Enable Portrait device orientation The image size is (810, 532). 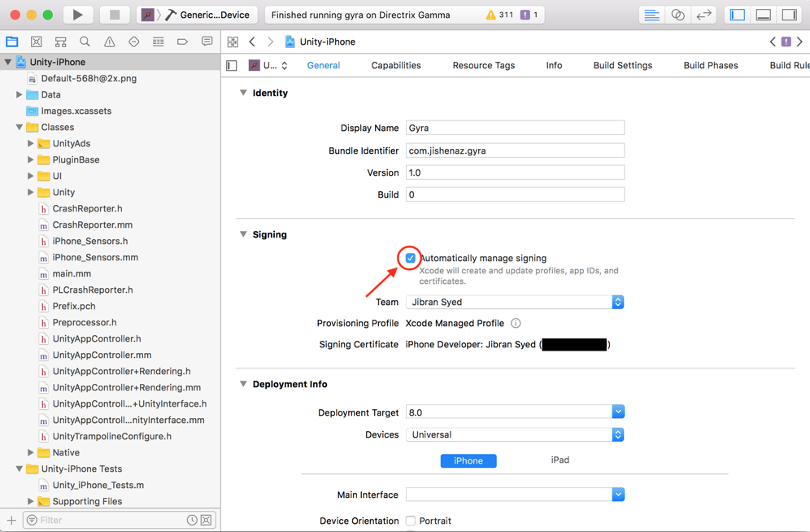click(411, 521)
